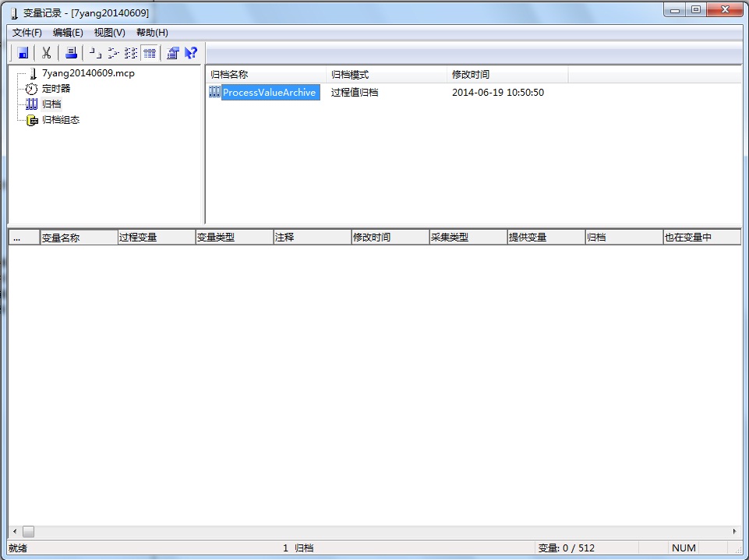Select 7yang20140609.mcp project node
This screenshot has height=560, width=749.
point(88,73)
